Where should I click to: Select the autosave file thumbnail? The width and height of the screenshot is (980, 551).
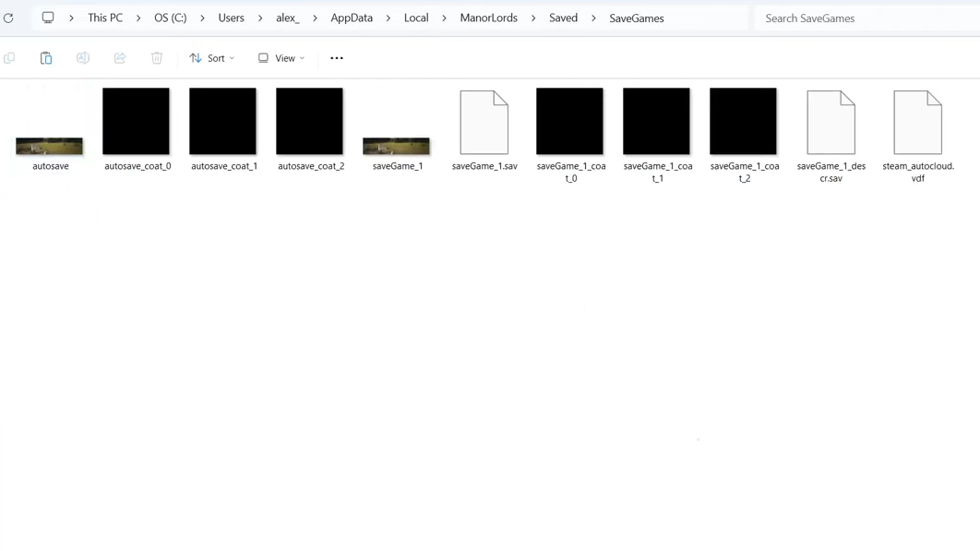(x=49, y=145)
